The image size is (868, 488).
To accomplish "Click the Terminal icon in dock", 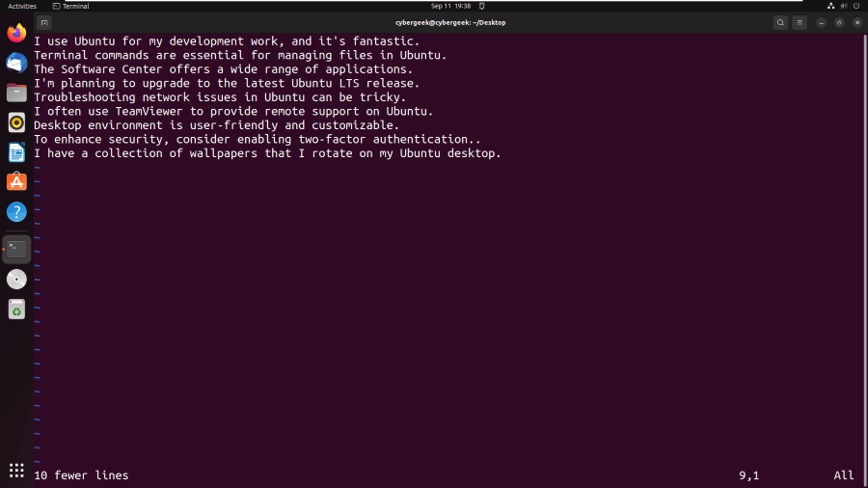I will point(16,249).
